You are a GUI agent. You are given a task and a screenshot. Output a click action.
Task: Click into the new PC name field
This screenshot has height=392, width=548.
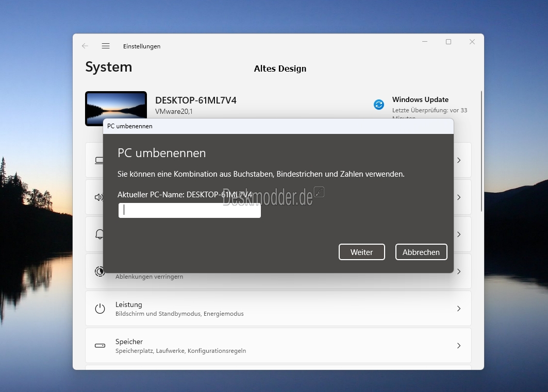coord(189,210)
